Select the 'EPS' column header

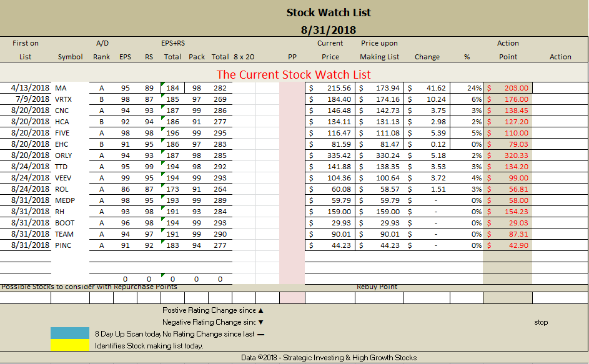click(125, 57)
